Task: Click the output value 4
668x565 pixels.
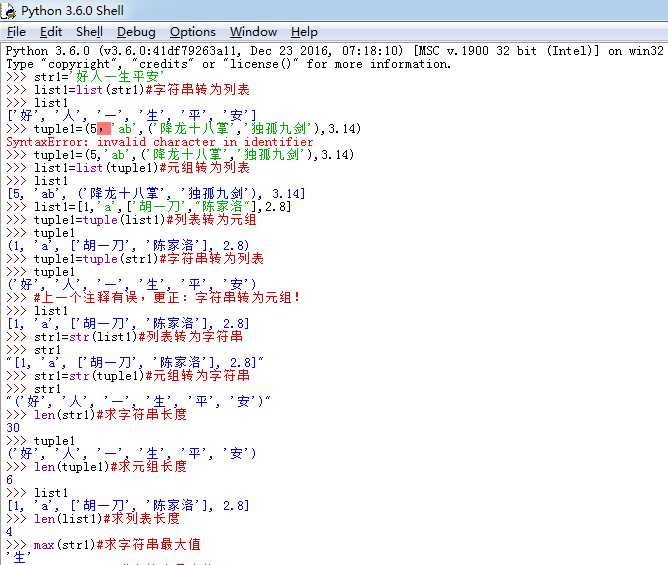Action: click(x=9, y=532)
